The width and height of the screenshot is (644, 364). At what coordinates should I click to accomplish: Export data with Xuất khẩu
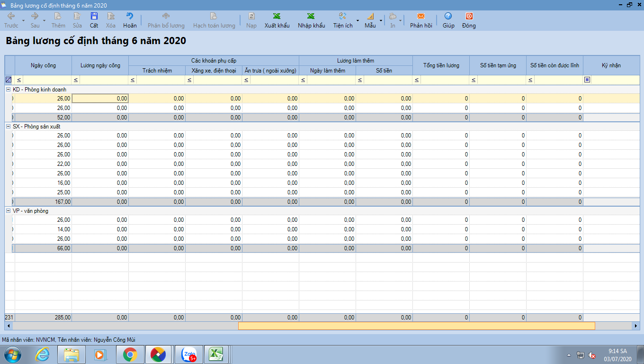pos(277,17)
